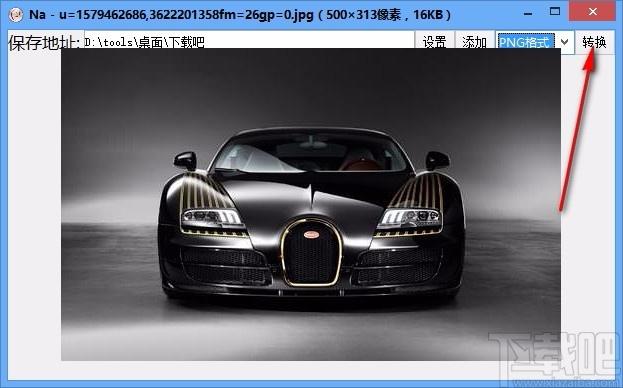Click the 添加 button to add images

474,41
